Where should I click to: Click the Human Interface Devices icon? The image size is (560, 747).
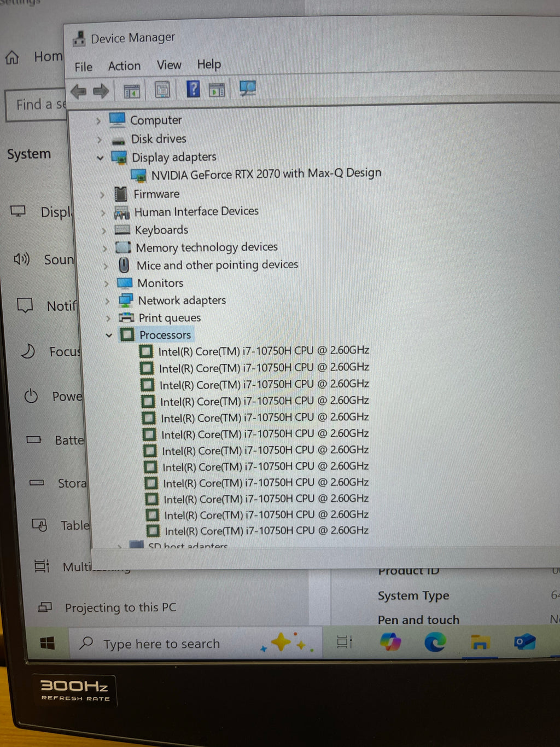[121, 212]
